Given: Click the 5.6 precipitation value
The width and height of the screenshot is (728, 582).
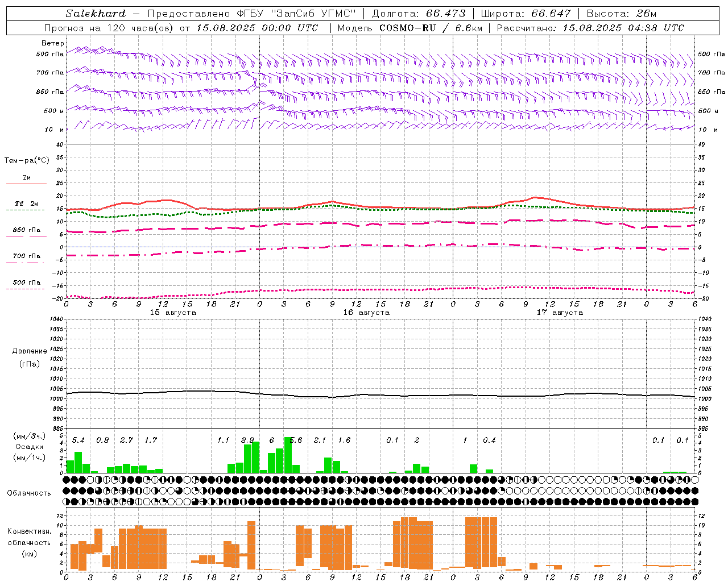Looking at the screenshot, I should (x=296, y=440).
